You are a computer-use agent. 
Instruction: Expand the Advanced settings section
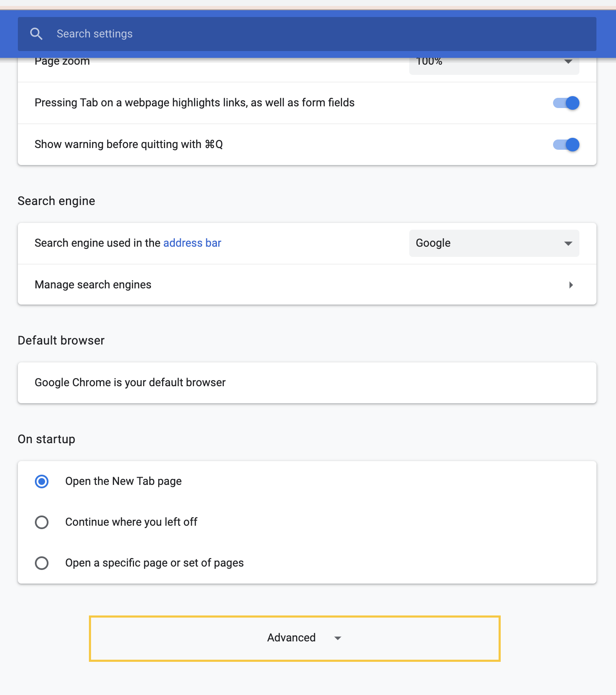(x=294, y=638)
